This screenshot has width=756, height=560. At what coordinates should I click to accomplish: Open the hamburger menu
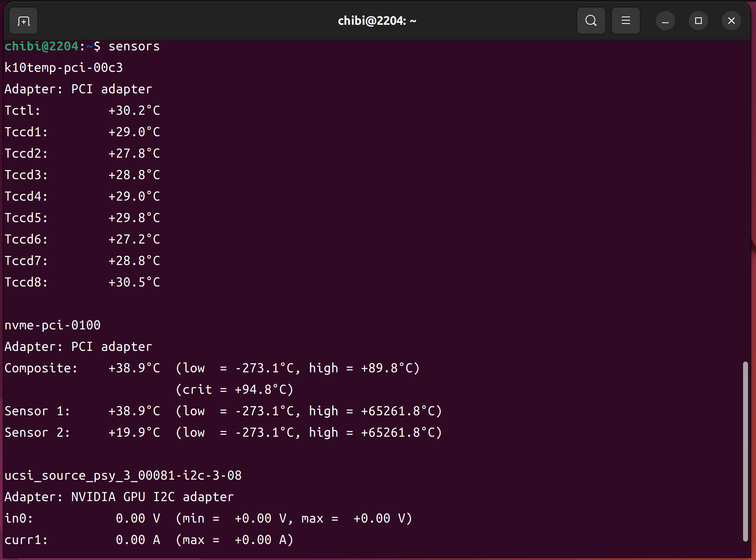(626, 21)
